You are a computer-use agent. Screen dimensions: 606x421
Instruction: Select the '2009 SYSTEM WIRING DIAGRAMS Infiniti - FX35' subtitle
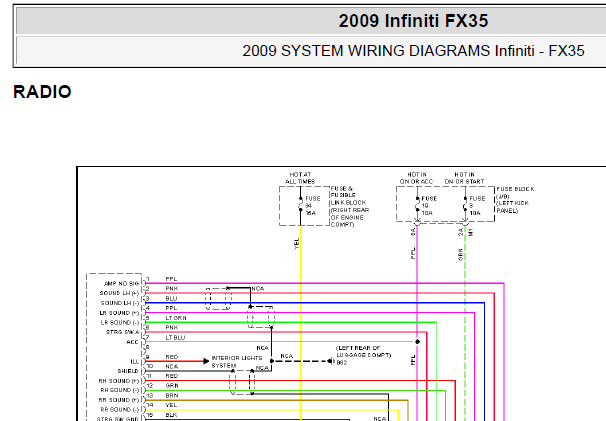click(x=413, y=51)
